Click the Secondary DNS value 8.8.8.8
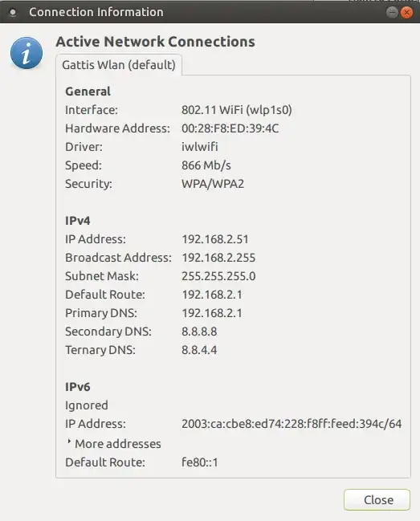The width and height of the screenshot is (420, 521). pyautogui.click(x=199, y=332)
